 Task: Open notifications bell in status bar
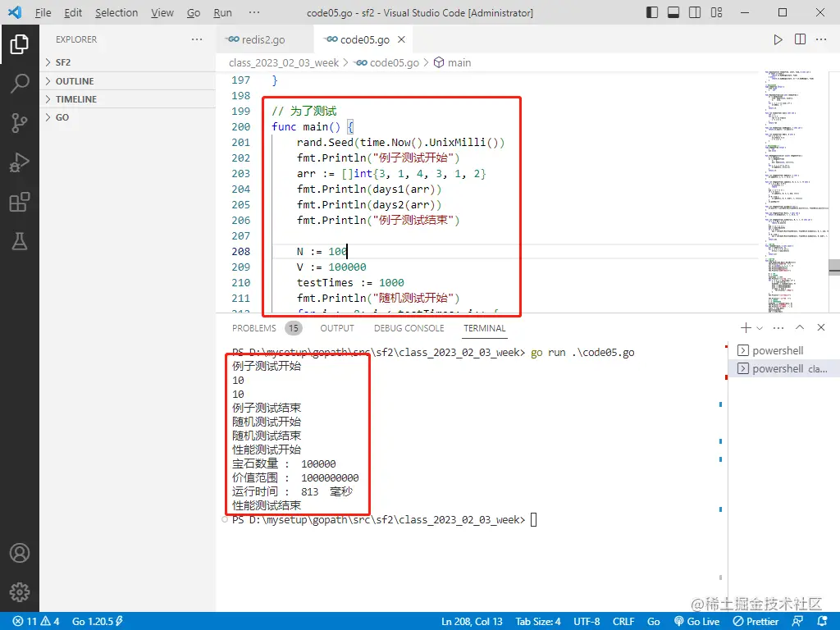(823, 622)
